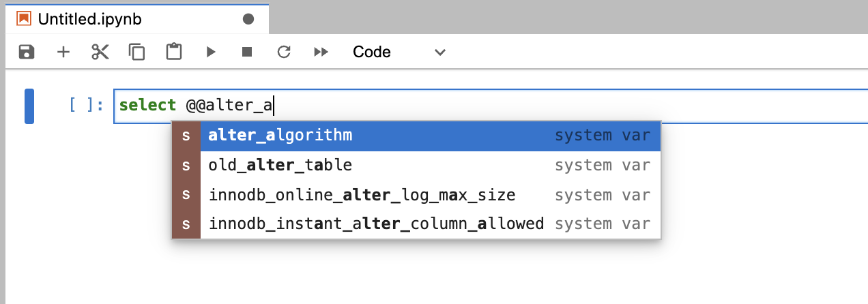Pick the innodb_instant_alter_column_allowed suggestion
The width and height of the screenshot is (868, 304).
416,224
